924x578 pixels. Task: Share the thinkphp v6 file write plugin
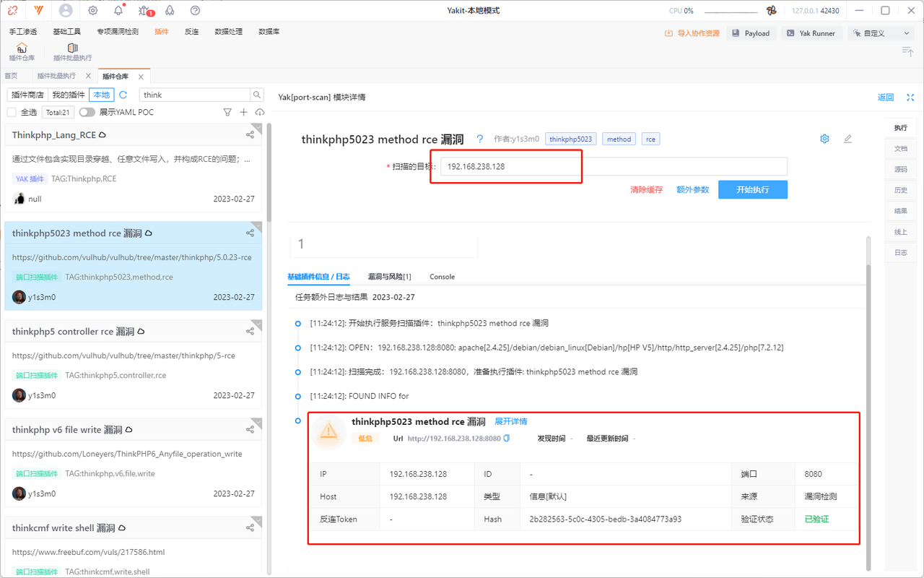[x=250, y=430]
